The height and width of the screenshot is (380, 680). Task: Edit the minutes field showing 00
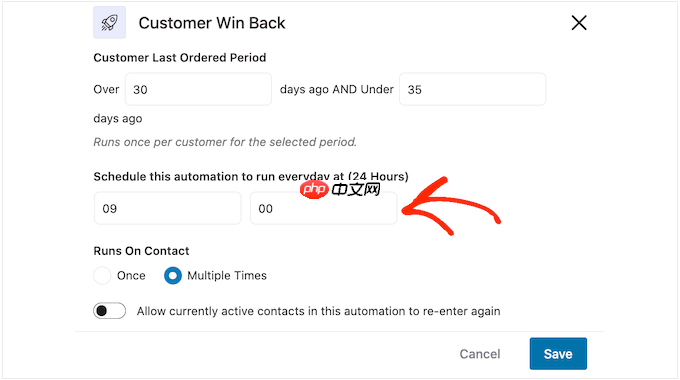click(x=324, y=208)
